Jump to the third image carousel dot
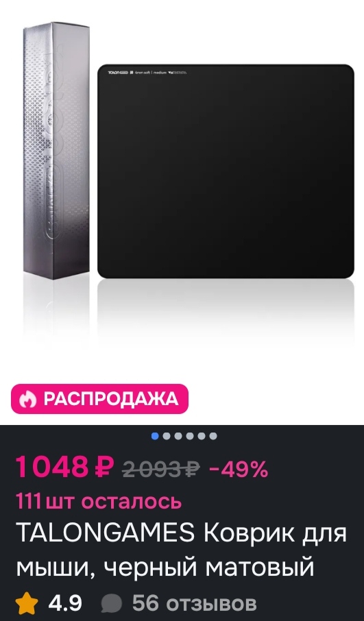This screenshot has width=364, height=621. (x=178, y=436)
